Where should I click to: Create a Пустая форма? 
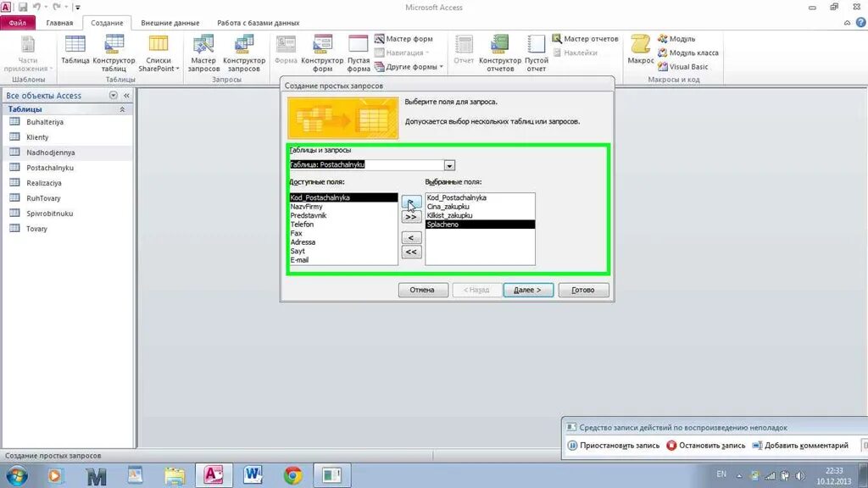click(x=359, y=53)
